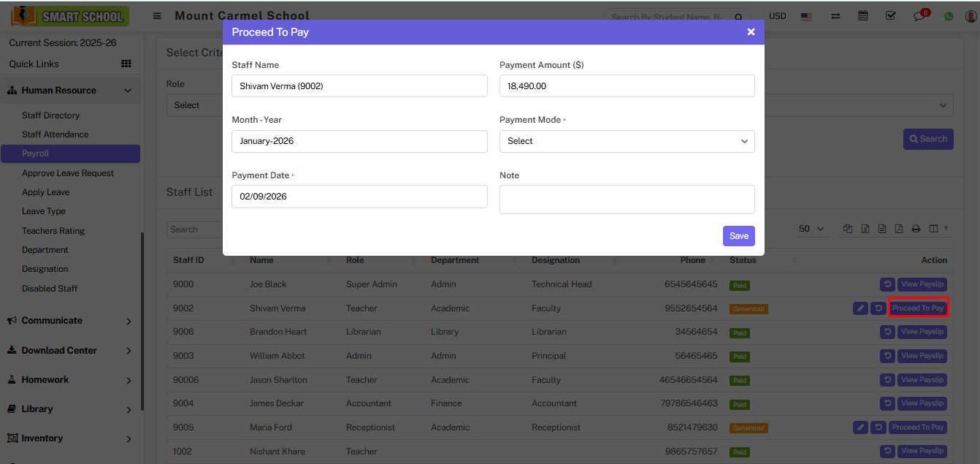Open the WhatsApp icon in header

click(949, 16)
